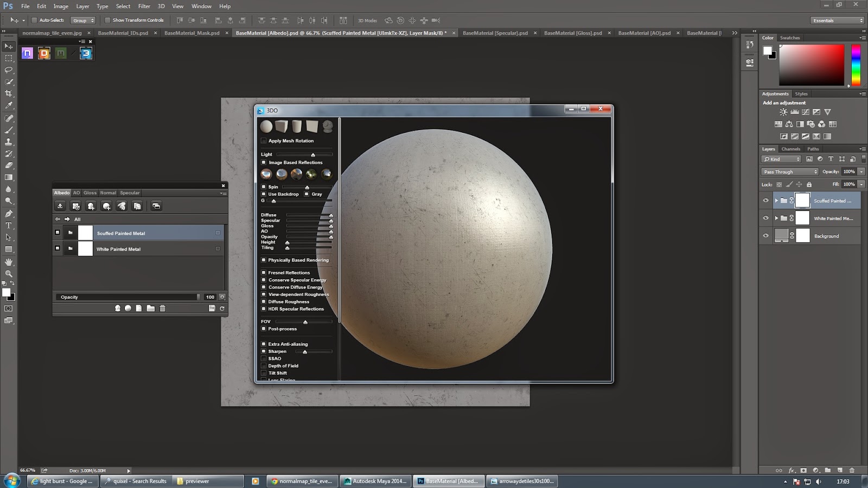Toggle Physically Based Rendering checkbox
This screenshot has width=868, height=488.
click(x=264, y=260)
